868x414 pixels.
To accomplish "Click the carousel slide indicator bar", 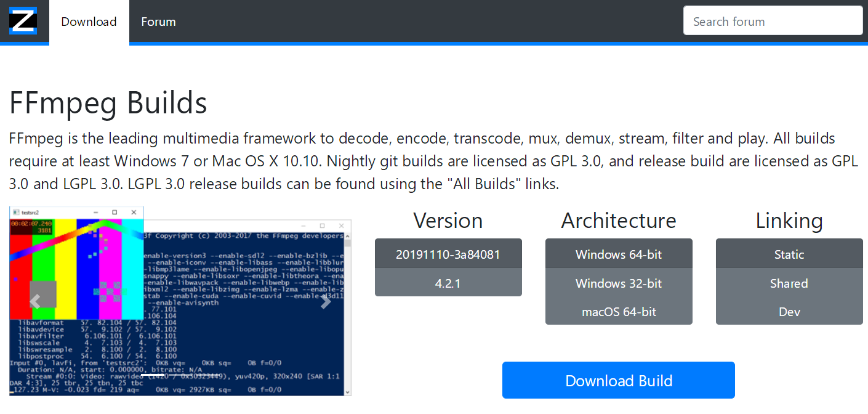I will (154, 375).
